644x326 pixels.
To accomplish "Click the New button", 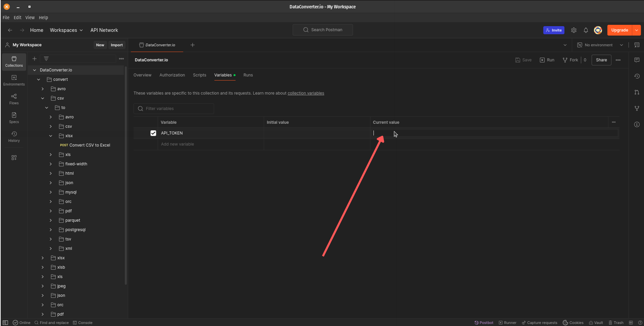I will pos(100,45).
